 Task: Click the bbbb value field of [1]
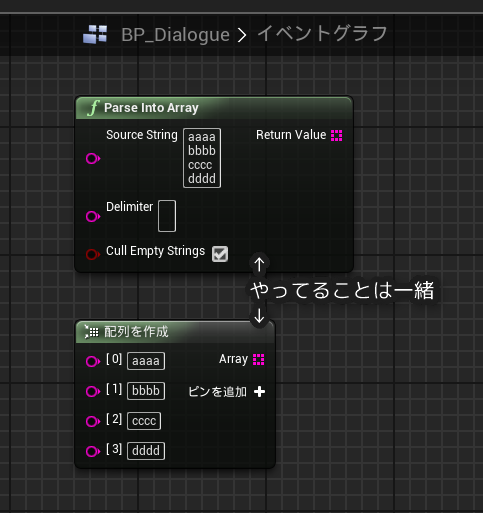coord(146,391)
